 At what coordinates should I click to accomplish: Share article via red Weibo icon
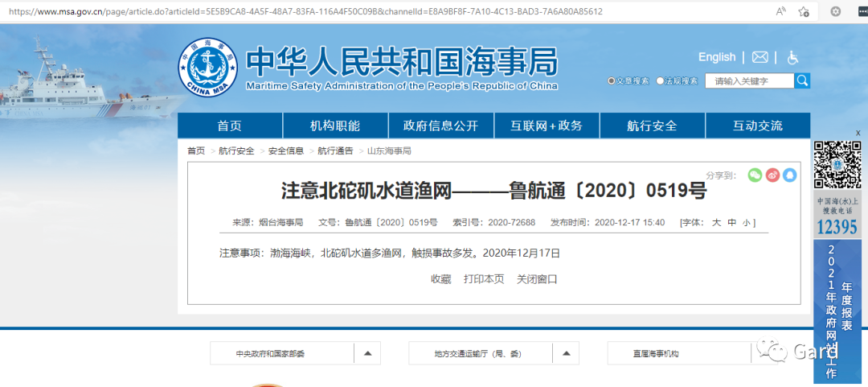click(x=772, y=175)
